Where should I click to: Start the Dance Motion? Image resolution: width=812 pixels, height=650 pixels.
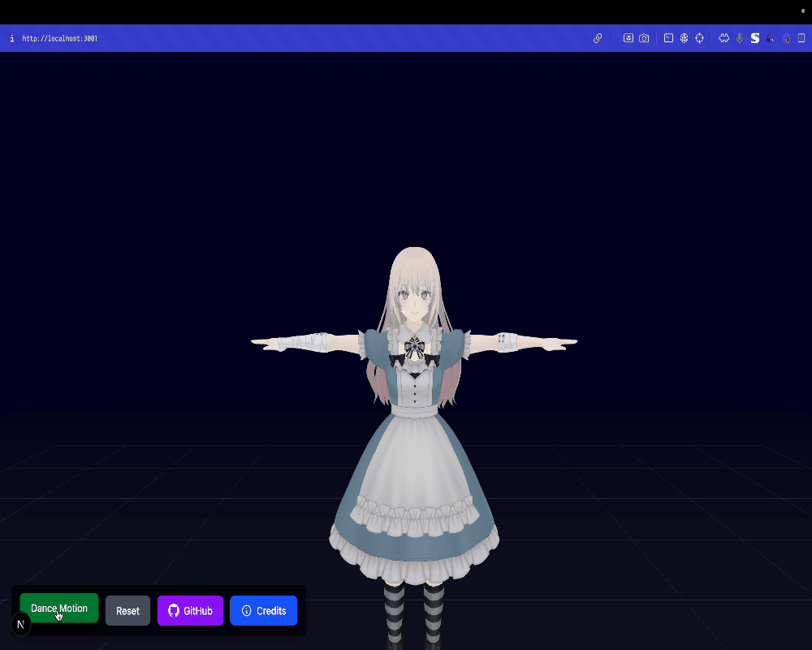pyautogui.click(x=58, y=608)
